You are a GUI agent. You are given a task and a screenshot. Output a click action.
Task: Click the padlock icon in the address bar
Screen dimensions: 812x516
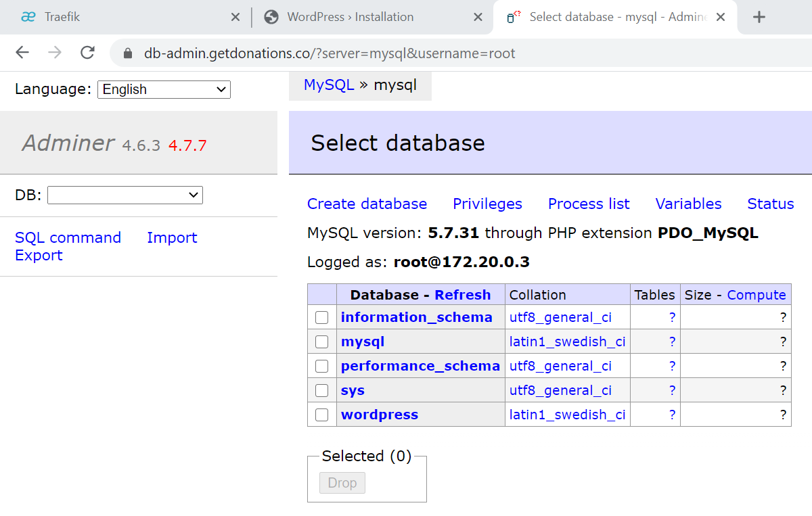pos(127,53)
